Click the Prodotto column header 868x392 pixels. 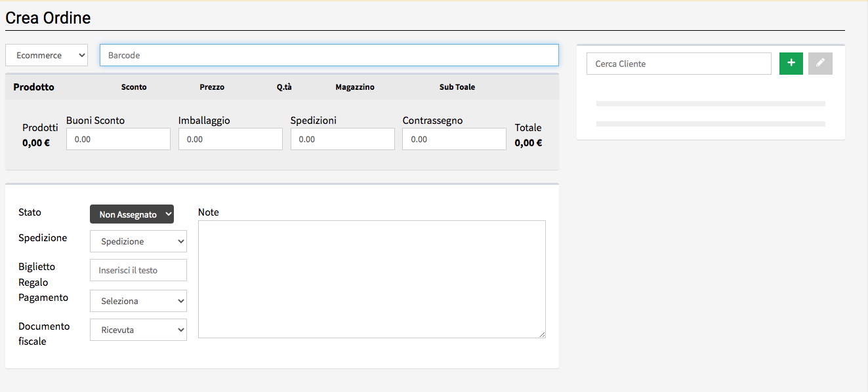point(34,87)
